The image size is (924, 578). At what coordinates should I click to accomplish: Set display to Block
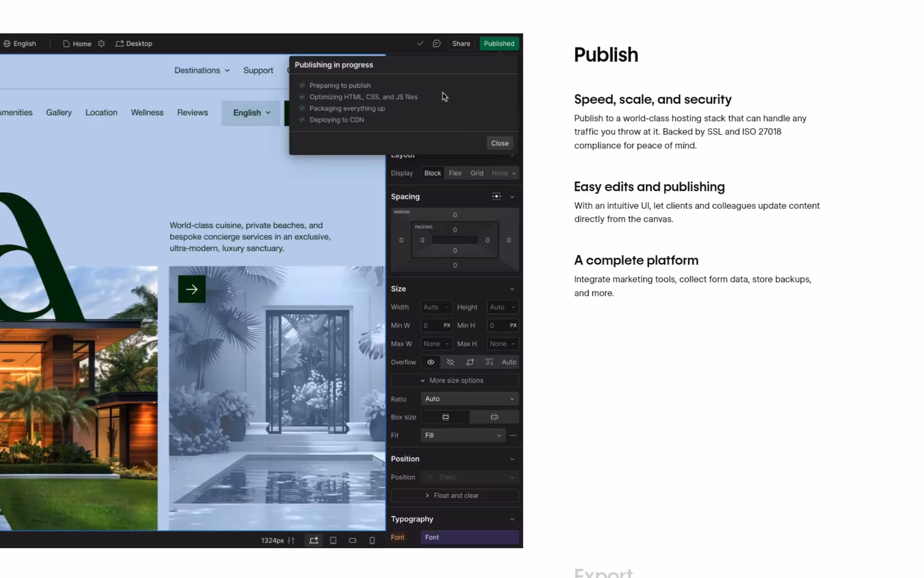pos(432,173)
